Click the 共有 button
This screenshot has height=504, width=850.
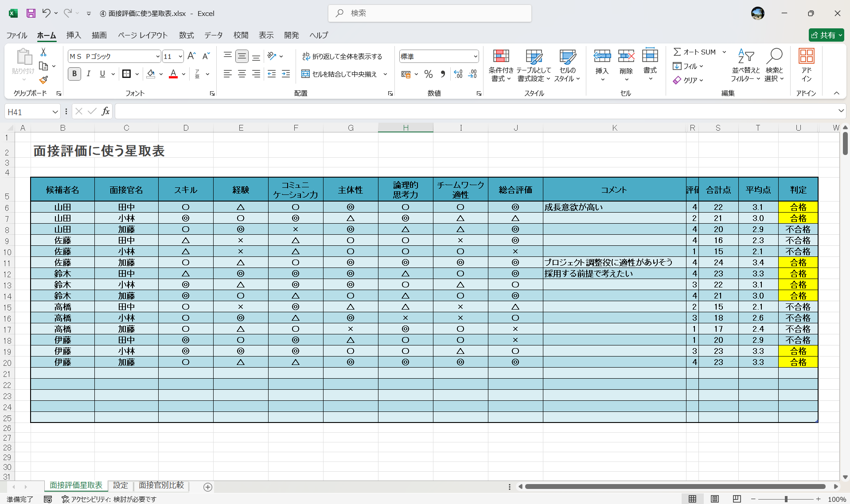click(826, 35)
